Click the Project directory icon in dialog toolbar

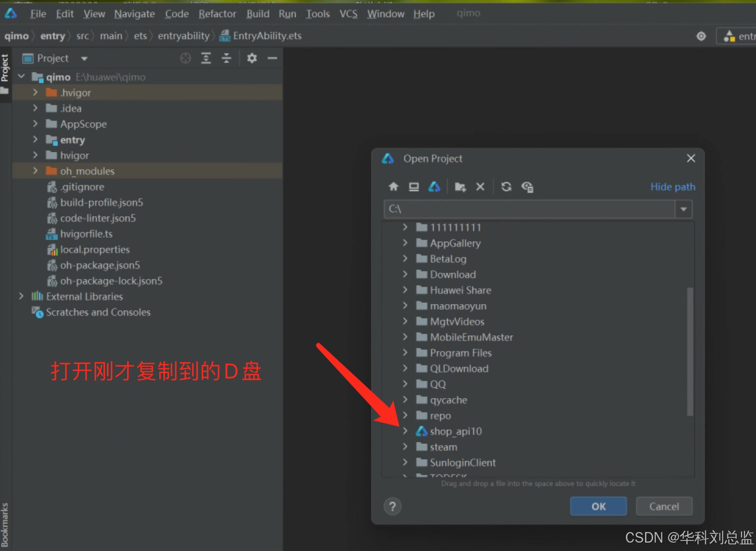point(434,187)
